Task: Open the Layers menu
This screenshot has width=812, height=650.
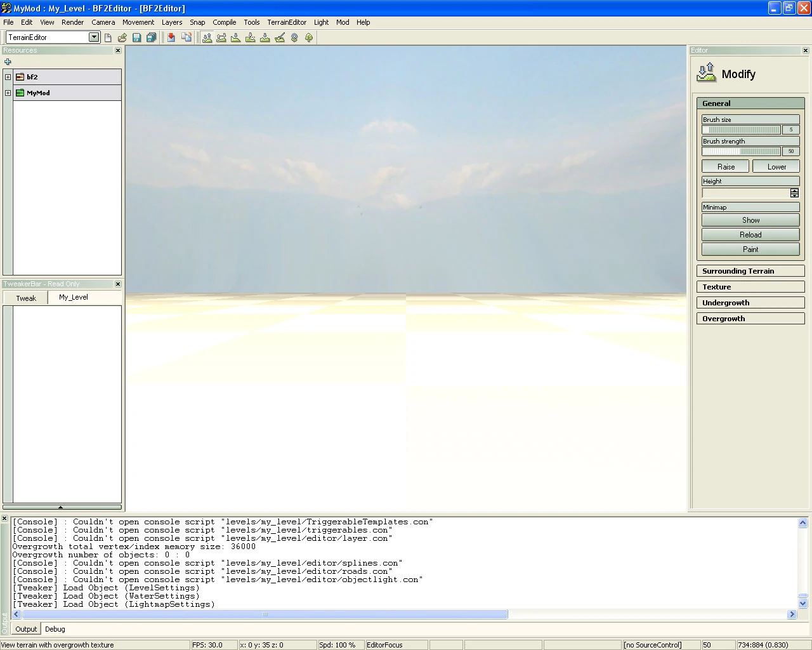Action: click(x=172, y=22)
